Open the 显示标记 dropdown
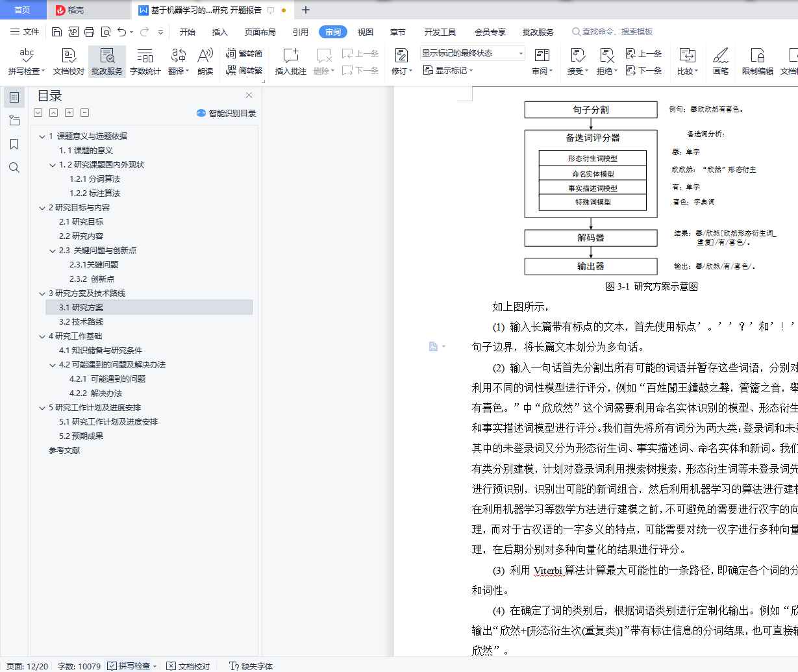798x672 pixels. pyautogui.click(x=448, y=71)
